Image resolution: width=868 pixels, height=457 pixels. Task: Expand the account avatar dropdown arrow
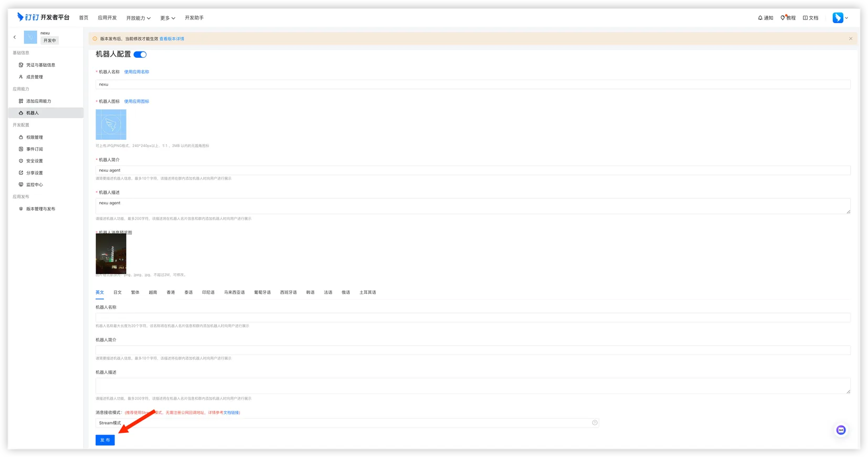coord(846,18)
